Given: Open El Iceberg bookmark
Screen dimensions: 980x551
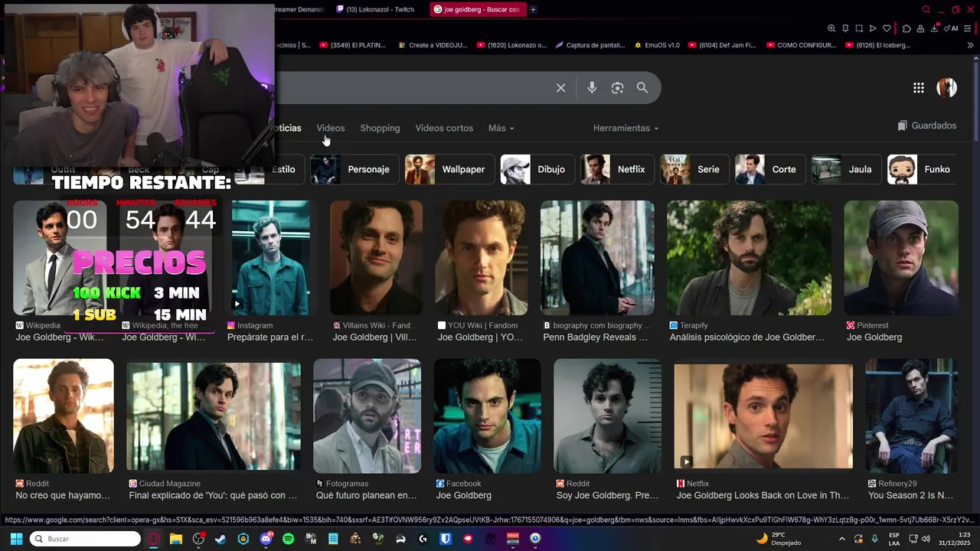Looking at the screenshot, I should click(878, 45).
